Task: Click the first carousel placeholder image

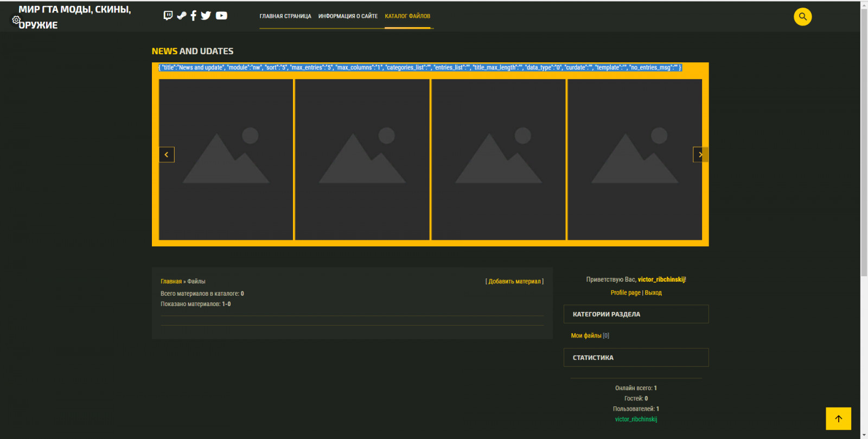Action: [226, 160]
